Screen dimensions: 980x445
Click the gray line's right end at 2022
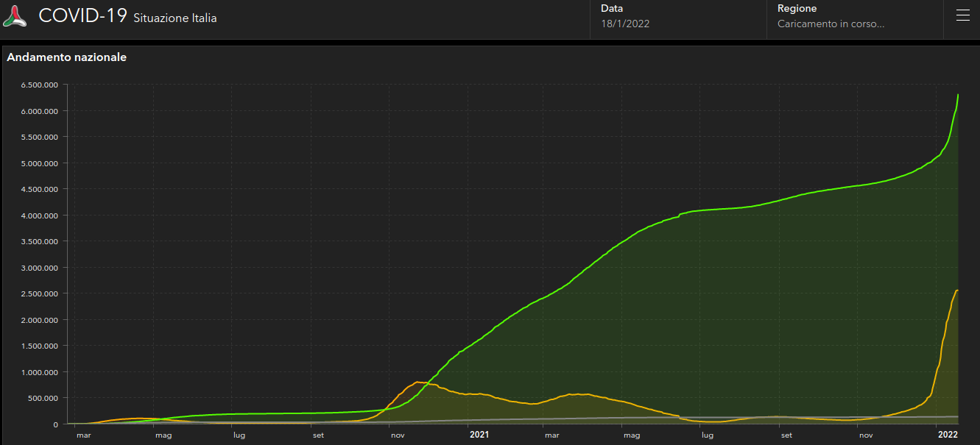[x=956, y=416]
